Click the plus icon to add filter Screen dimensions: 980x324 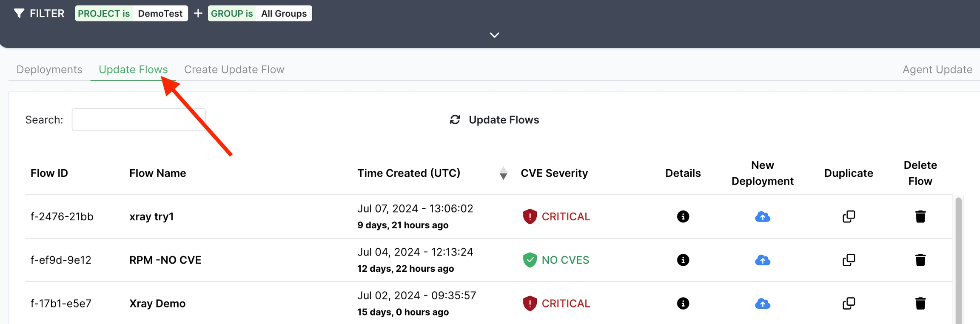(x=198, y=14)
